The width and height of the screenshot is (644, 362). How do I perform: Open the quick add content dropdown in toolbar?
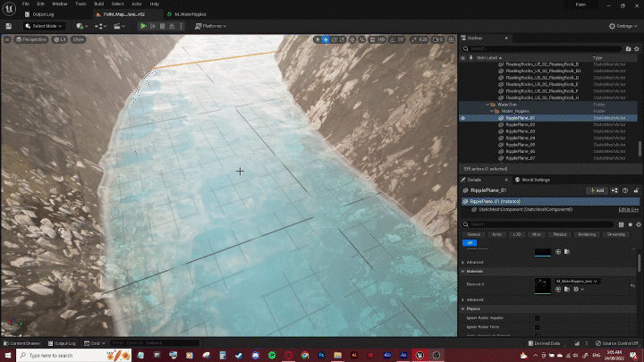click(81, 26)
